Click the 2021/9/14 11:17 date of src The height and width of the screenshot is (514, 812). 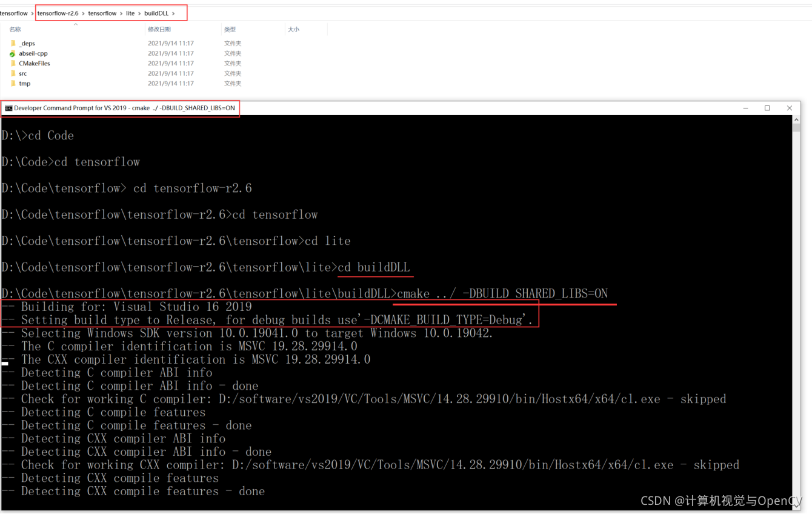tap(171, 73)
